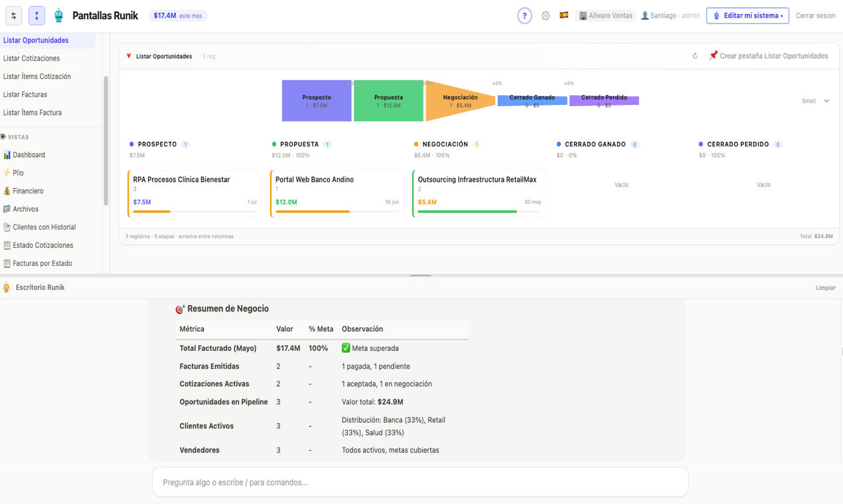Click the Clientes Activos row label
This screenshot has width=843, height=504.
pyautogui.click(x=206, y=426)
